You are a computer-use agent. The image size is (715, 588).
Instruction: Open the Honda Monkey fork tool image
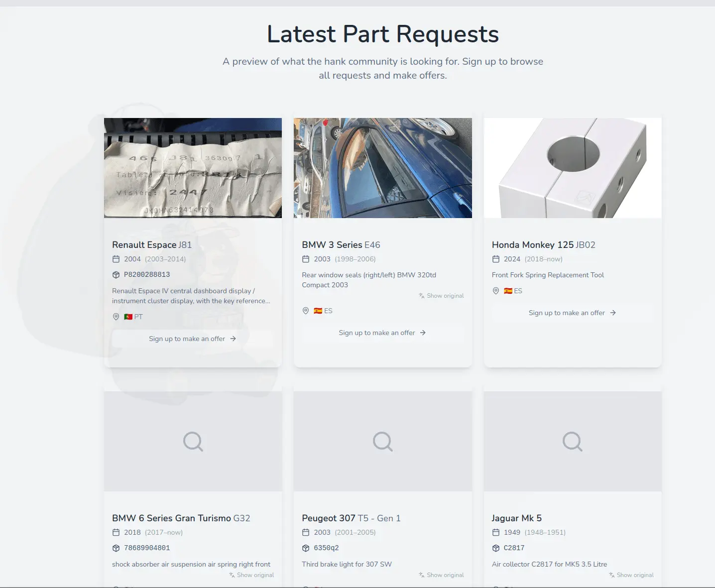tap(573, 168)
